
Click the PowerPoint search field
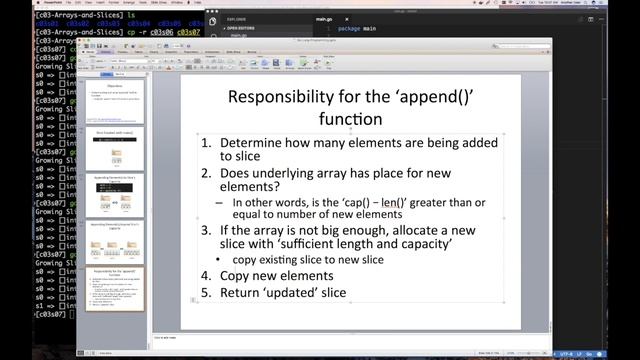pos(524,46)
